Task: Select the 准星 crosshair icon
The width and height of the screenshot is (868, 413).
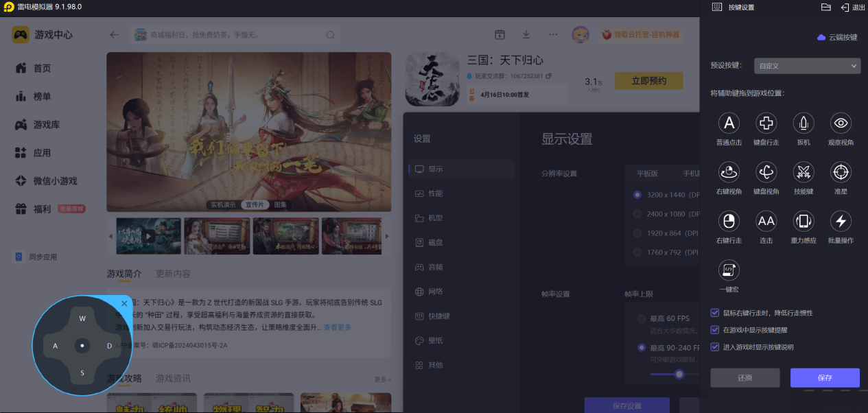Action: (841, 172)
